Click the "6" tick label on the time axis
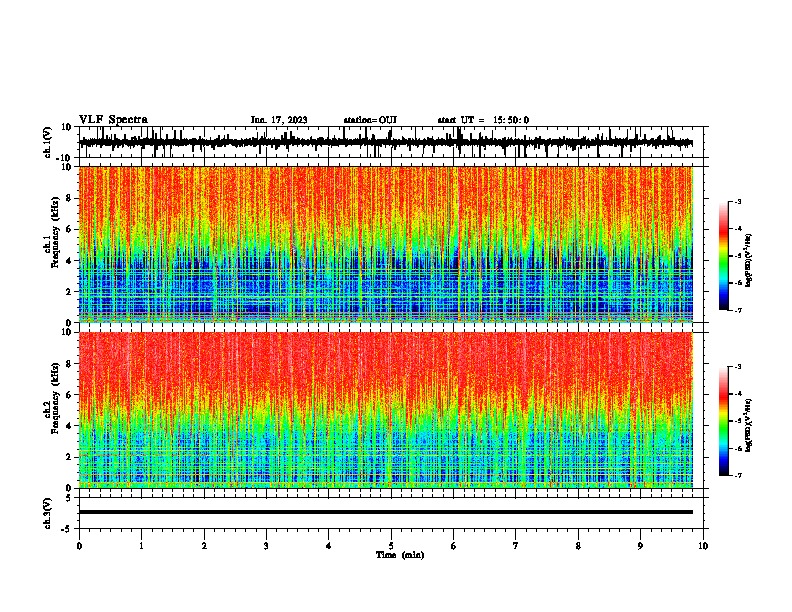This screenshot has width=792, height=612. pyautogui.click(x=454, y=546)
